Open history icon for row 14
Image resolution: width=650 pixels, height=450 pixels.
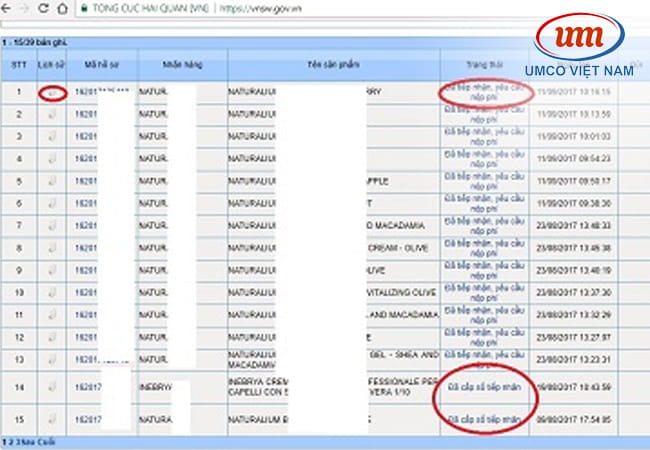52,387
